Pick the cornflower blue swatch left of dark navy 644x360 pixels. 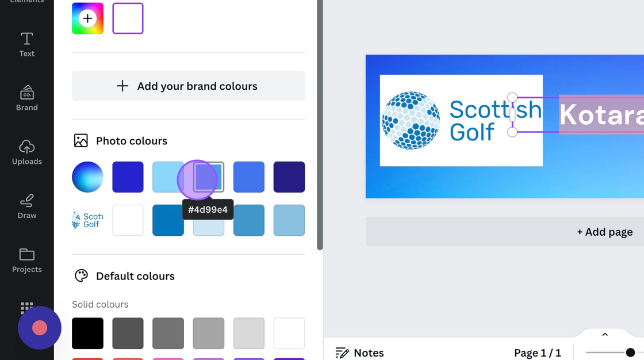pyautogui.click(x=249, y=177)
